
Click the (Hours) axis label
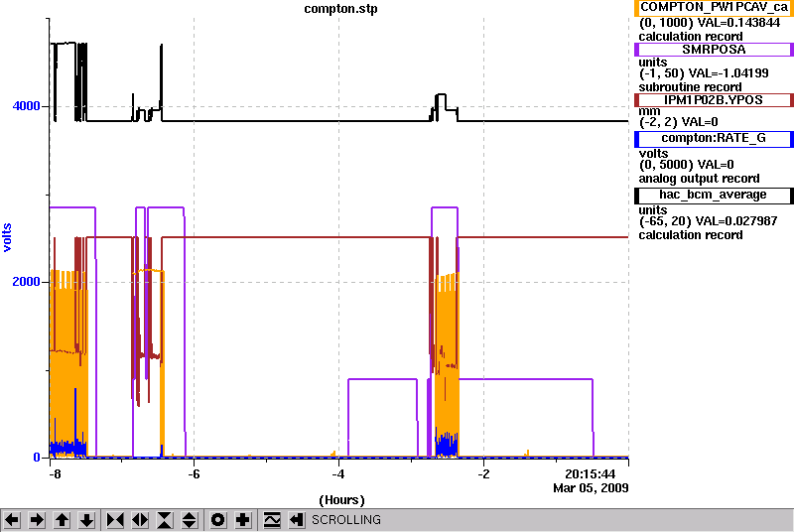pos(341,500)
